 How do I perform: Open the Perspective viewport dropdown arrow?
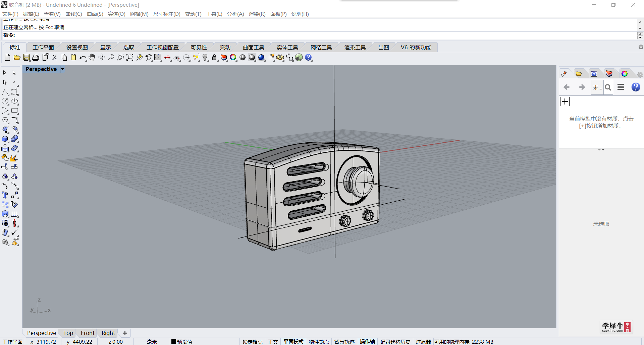click(x=62, y=69)
